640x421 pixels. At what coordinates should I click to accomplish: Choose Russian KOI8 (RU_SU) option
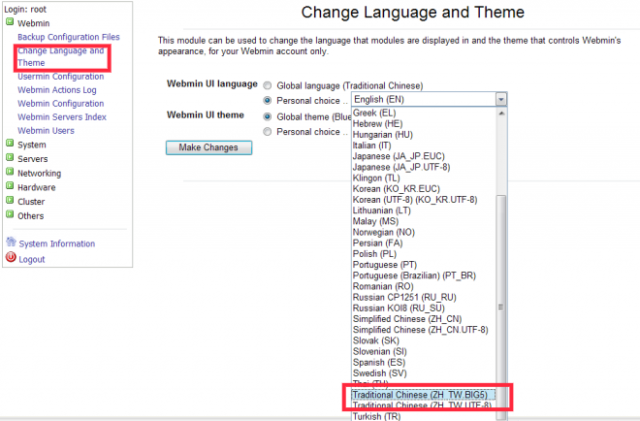tap(424, 308)
